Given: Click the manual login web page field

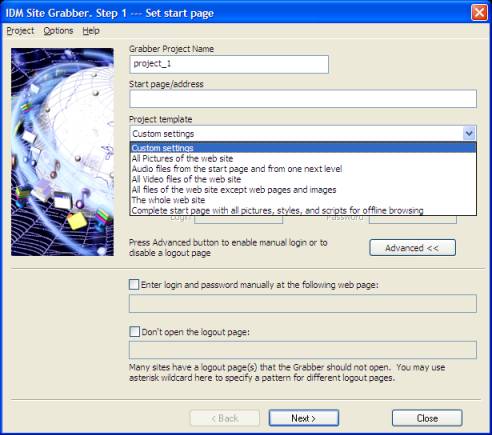Looking at the screenshot, I should [x=303, y=303].
